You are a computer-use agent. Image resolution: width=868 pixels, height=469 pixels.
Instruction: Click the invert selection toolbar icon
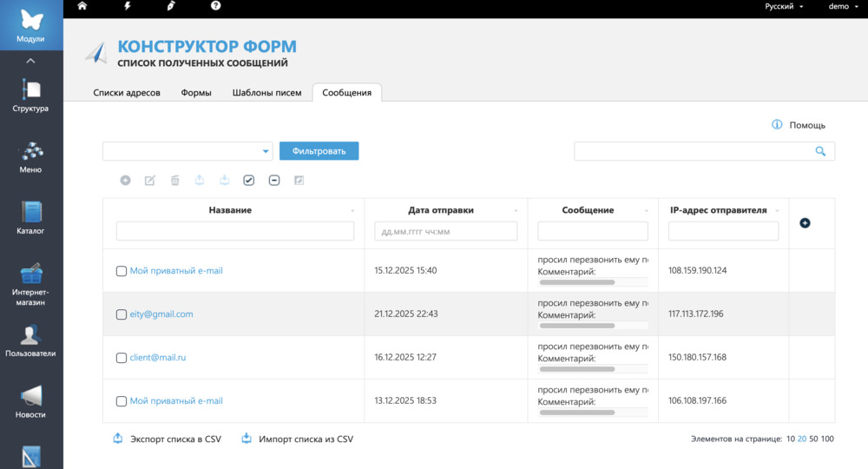point(299,180)
